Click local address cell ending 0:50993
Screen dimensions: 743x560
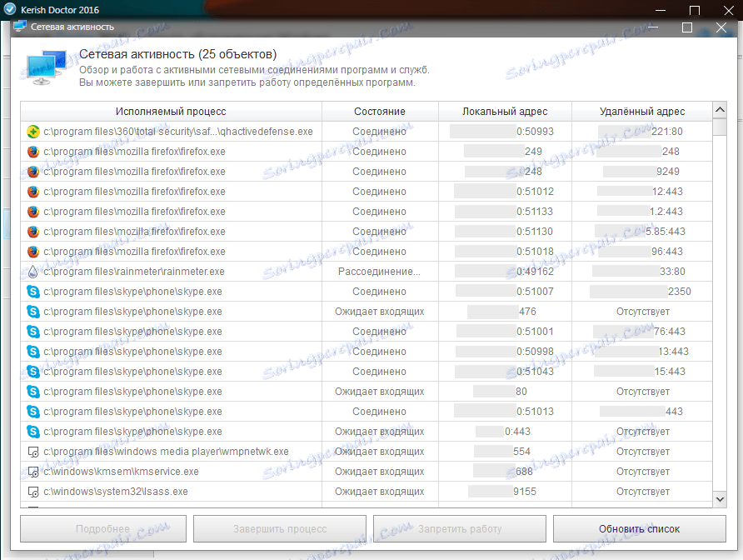coord(505,132)
